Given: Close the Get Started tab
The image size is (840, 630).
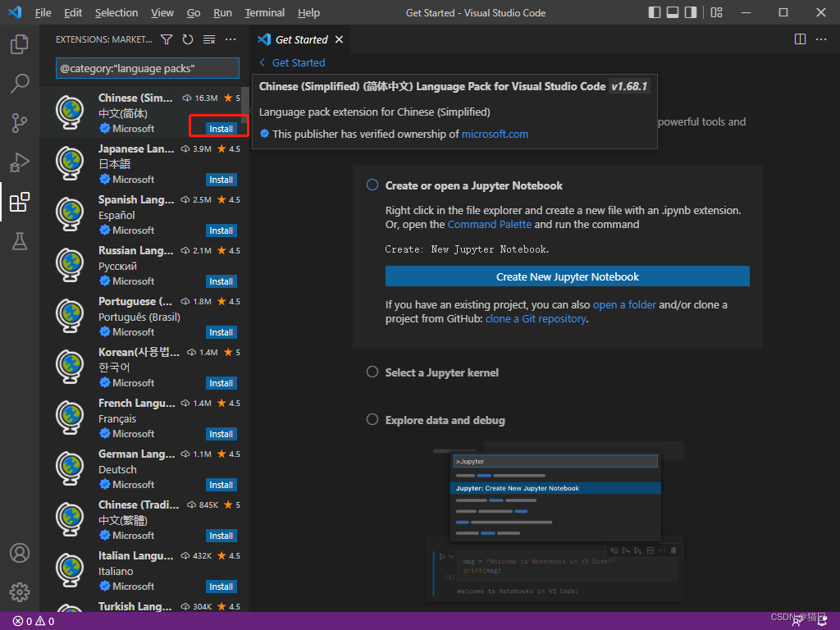Looking at the screenshot, I should [x=339, y=39].
